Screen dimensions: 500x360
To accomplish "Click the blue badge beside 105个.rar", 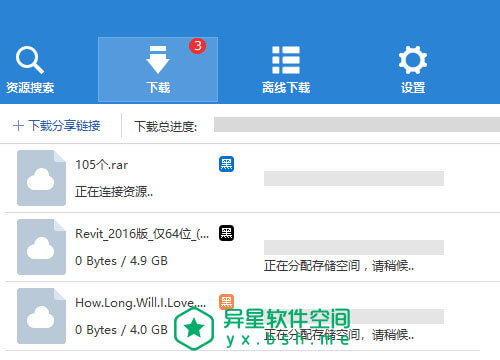I will coord(226,164).
